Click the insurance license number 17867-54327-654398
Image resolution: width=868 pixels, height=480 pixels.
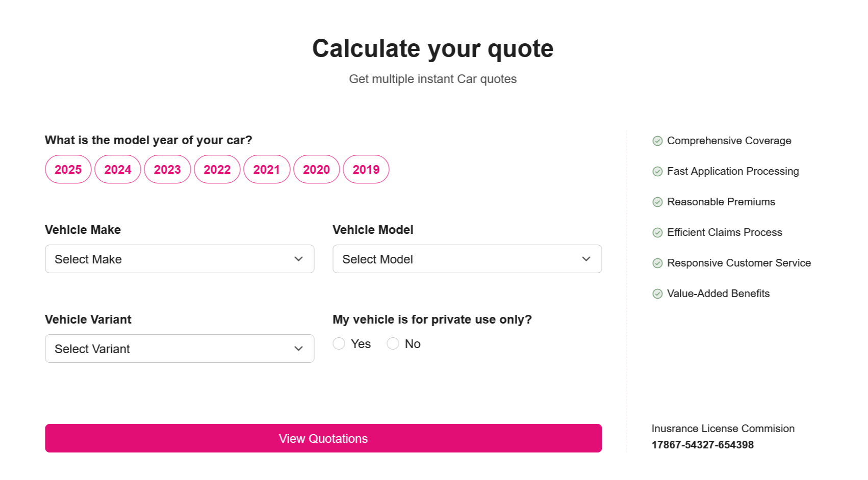[x=702, y=445]
